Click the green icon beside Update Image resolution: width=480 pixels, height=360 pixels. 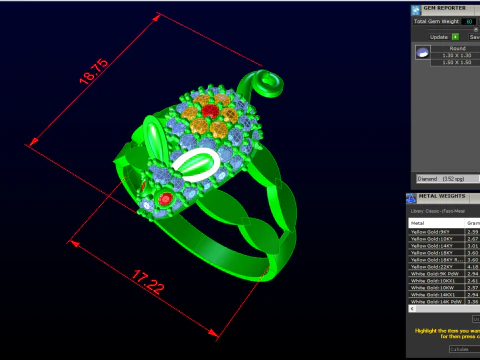(455, 37)
